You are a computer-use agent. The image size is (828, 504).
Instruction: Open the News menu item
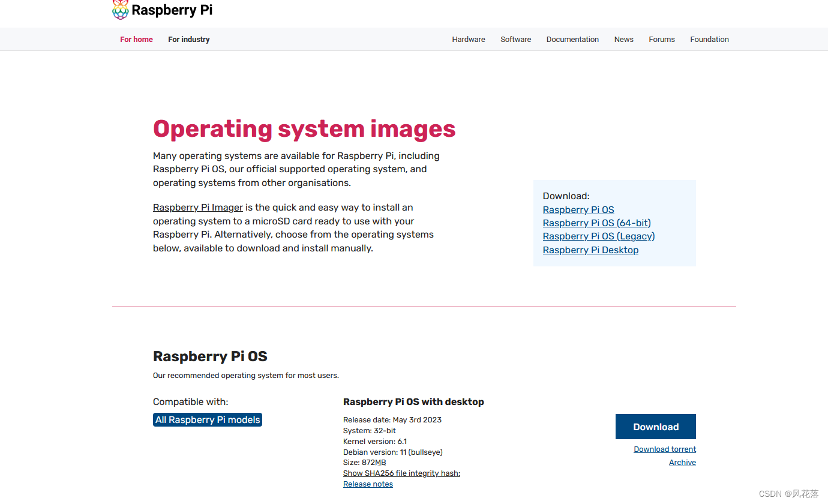(x=624, y=40)
